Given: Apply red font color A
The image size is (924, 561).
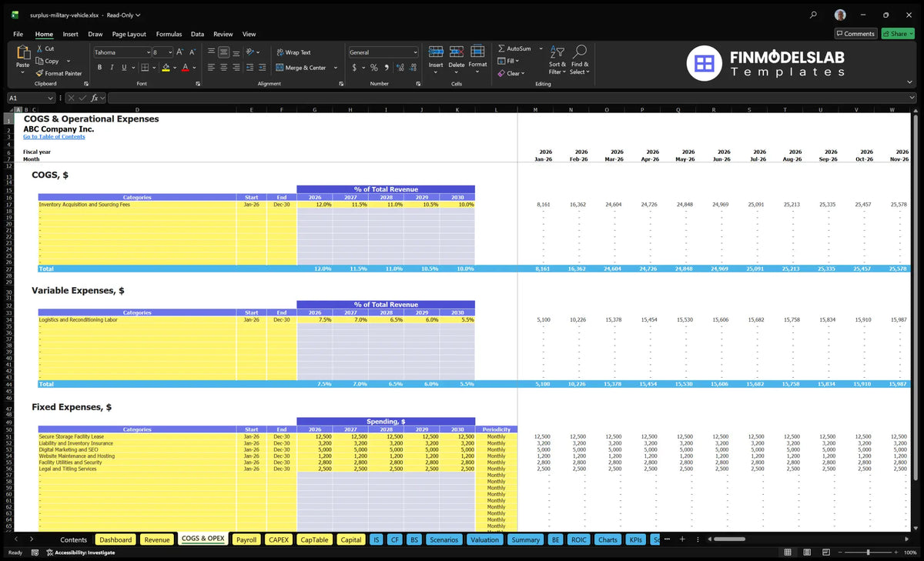Looking at the screenshot, I should coord(185,68).
